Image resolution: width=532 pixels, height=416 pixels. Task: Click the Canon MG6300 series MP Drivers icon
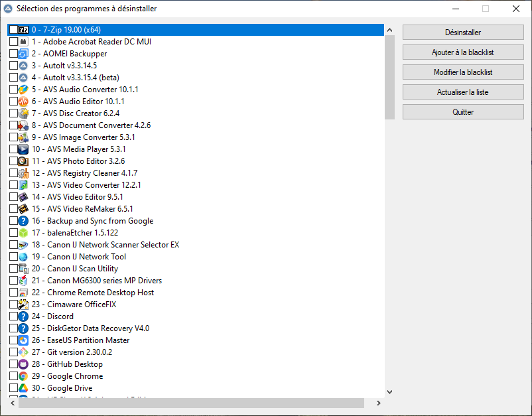(x=23, y=281)
